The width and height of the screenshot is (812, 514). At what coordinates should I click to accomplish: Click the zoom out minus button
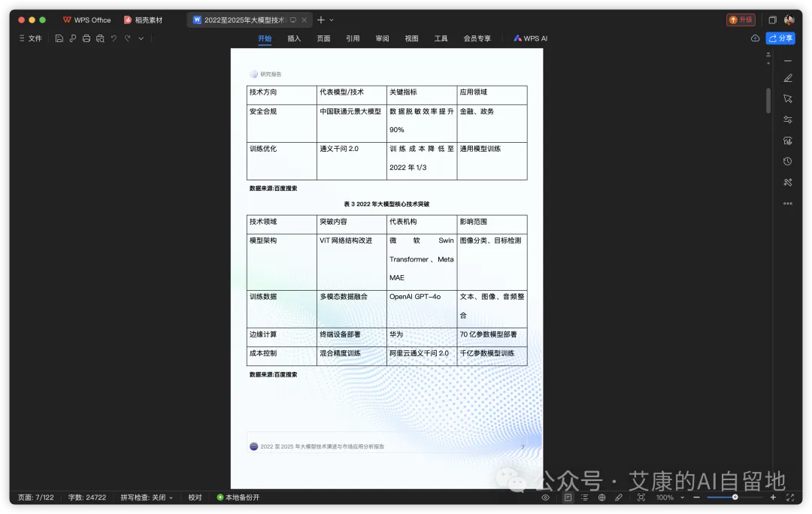click(x=696, y=497)
